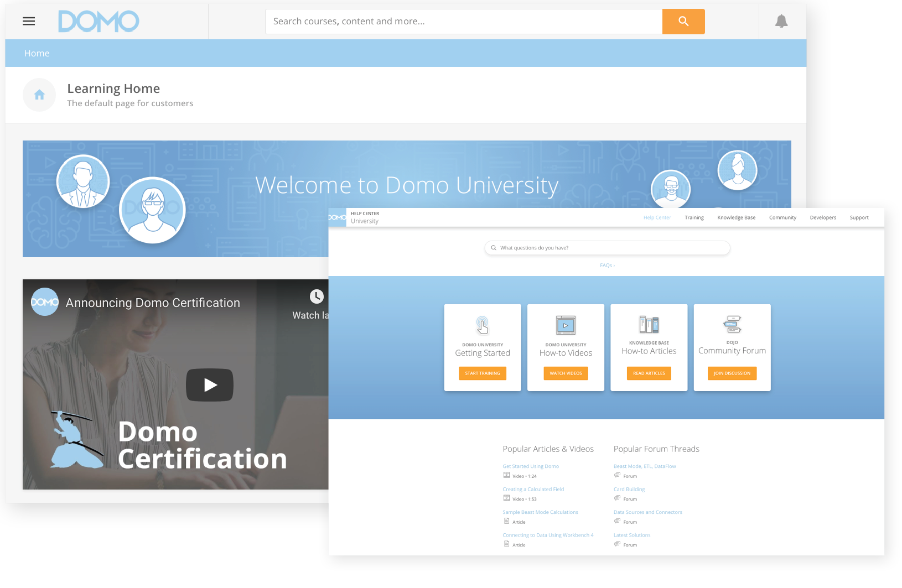Click the What questions do you have search field
This screenshot has height=588, width=902.
pos(607,248)
